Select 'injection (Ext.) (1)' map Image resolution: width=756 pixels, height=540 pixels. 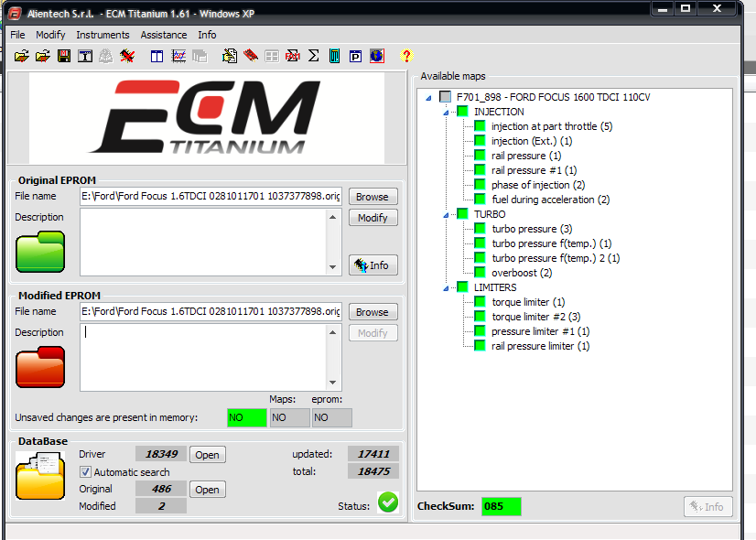pyautogui.click(x=532, y=141)
